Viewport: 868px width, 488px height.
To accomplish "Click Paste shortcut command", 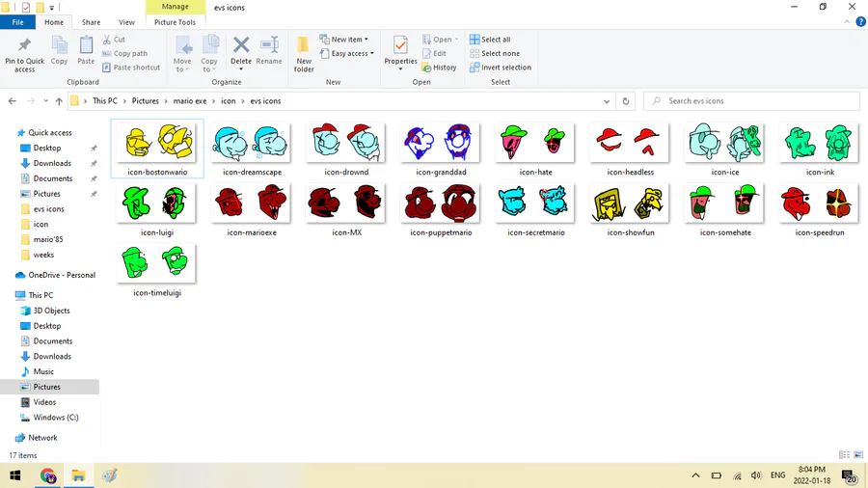I will [131, 67].
